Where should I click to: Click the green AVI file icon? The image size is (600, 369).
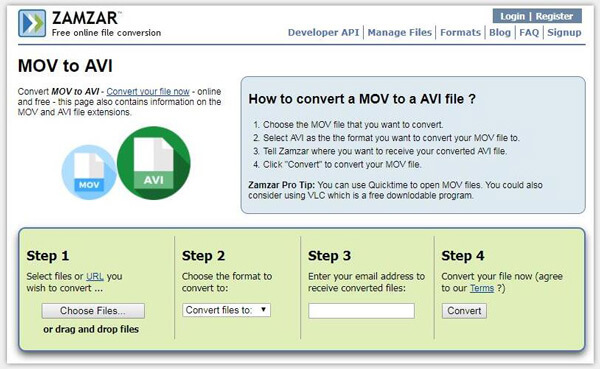pos(153,163)
